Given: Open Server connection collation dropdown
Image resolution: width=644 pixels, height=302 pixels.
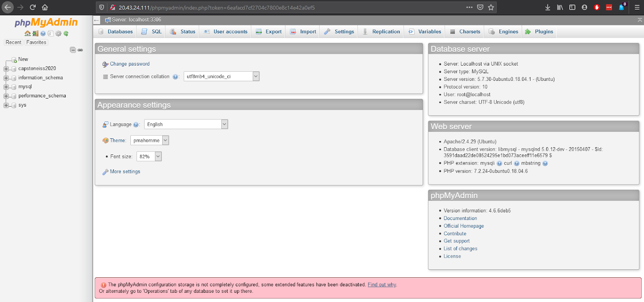Looking at the screenshot, I should (x=221, y=76).
